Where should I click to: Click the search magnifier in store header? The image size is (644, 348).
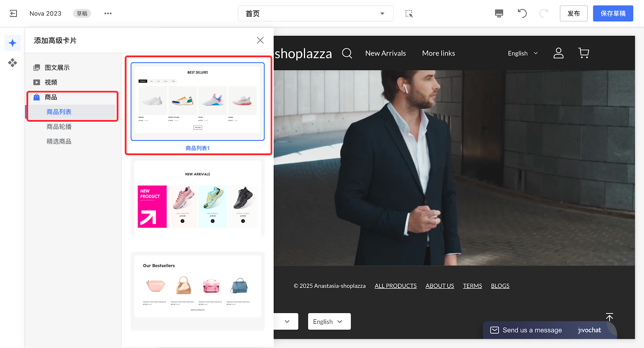pos(347,53)
